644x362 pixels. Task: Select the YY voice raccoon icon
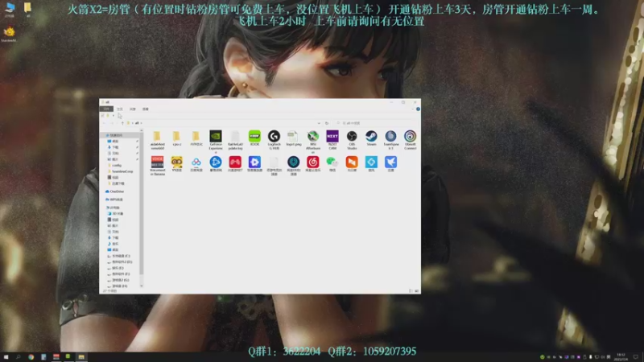click(x=176, y=164)
